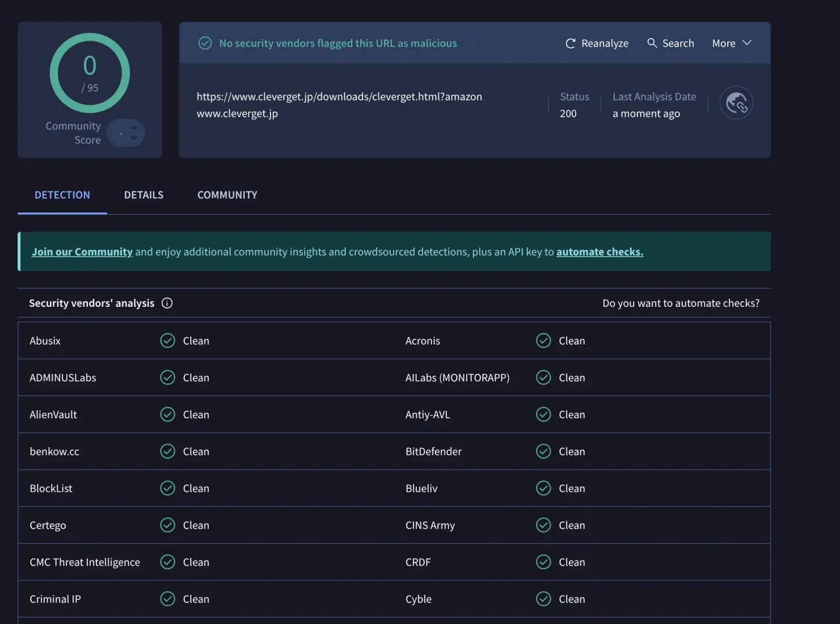
Task: Click the Acronis clean checkmark icon
Action: tap(543, 341)
